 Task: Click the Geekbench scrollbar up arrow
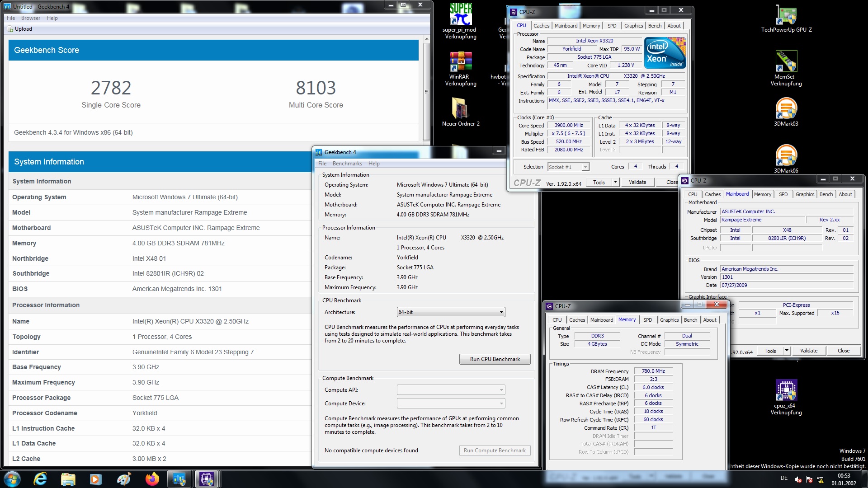[x=426, y=40]
